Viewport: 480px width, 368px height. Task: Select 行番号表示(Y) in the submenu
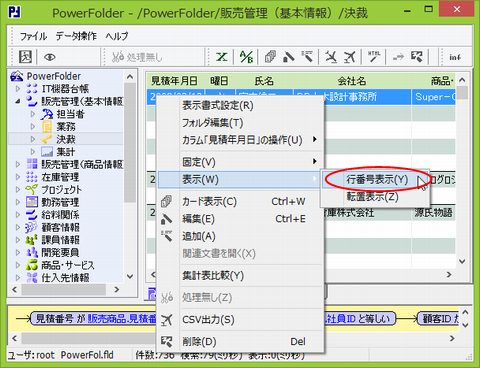pos(375,180)
